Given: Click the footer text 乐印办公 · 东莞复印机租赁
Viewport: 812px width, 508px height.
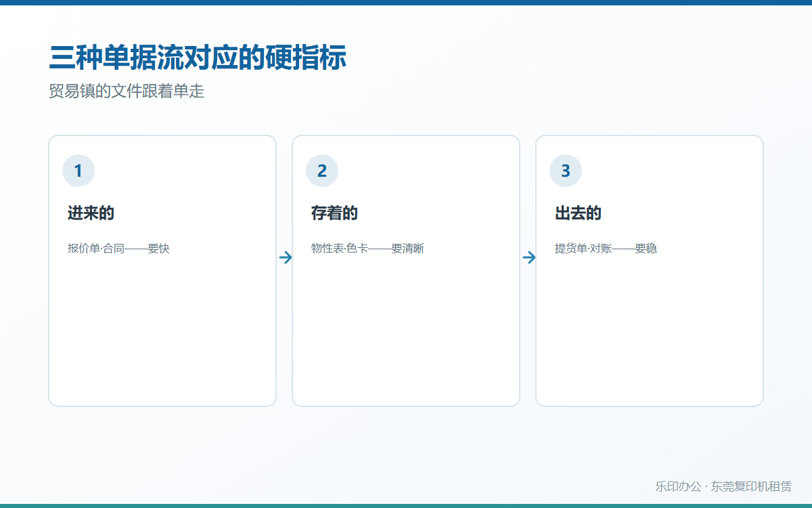Looking at the screenshot, I should [x=723, y=486].
